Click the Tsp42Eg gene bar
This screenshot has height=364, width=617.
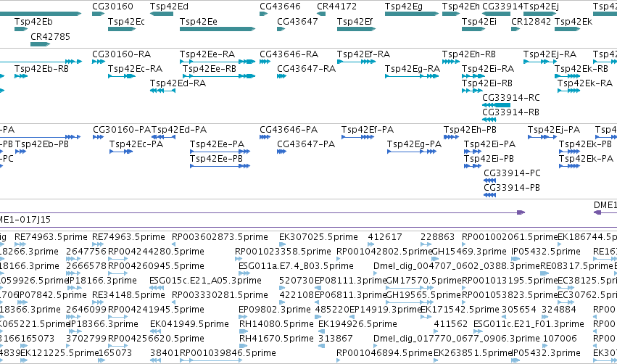[x=412, y=14]
